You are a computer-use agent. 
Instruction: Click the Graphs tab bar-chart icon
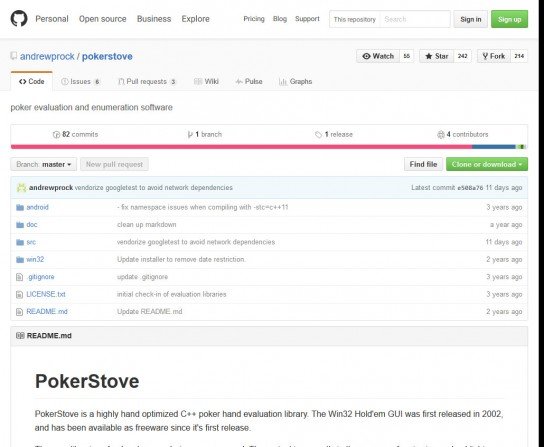(x=283, y=82)
